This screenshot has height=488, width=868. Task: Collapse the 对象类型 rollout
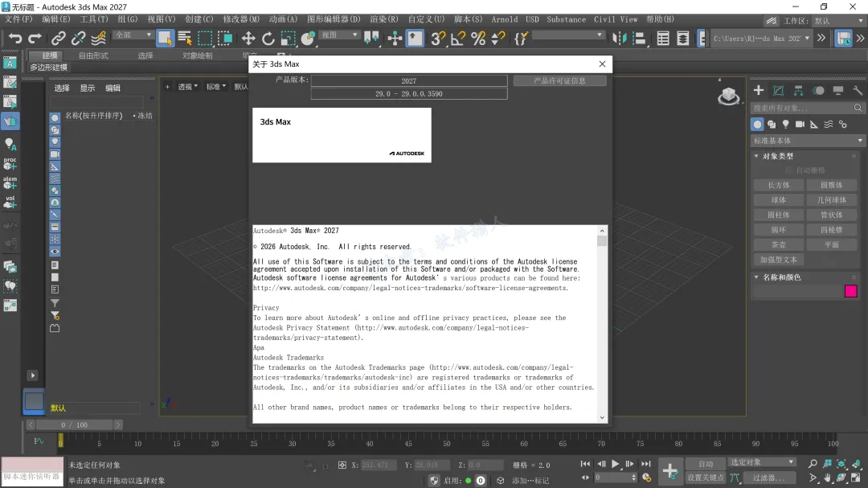(x=777, y=156)
